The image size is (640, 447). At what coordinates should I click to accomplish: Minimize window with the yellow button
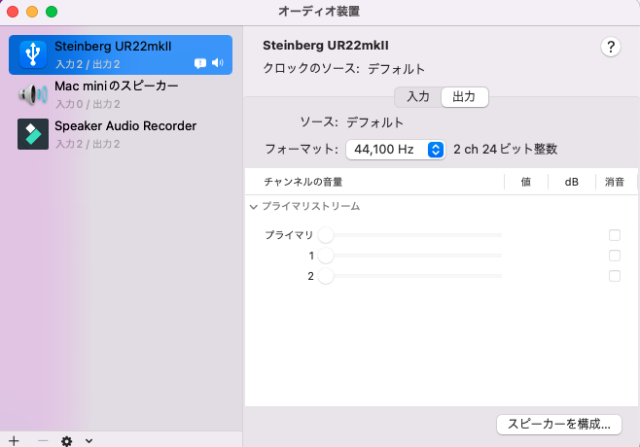coord(32,11)
